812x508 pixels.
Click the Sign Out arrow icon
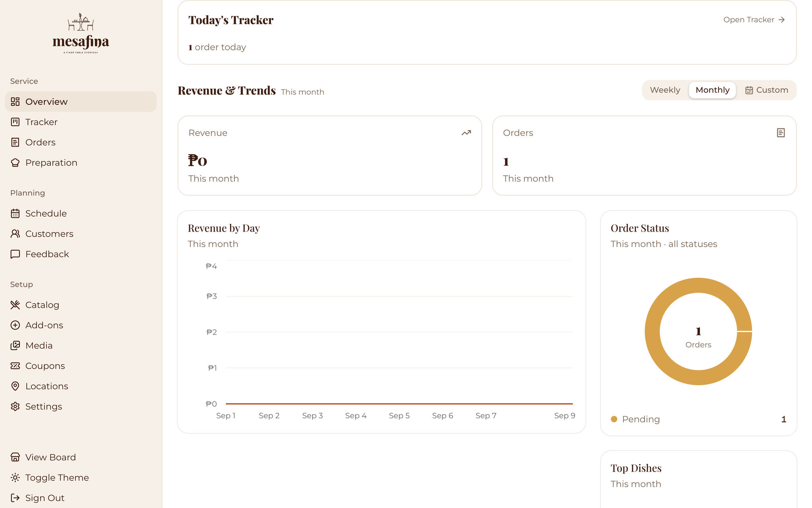click(x=15, y=498)
